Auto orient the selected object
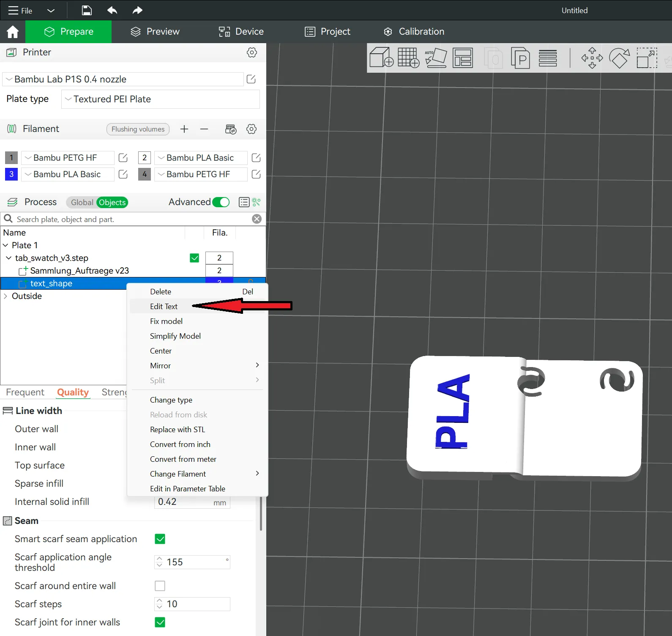 pyautogui.click(x=436, y=58)
